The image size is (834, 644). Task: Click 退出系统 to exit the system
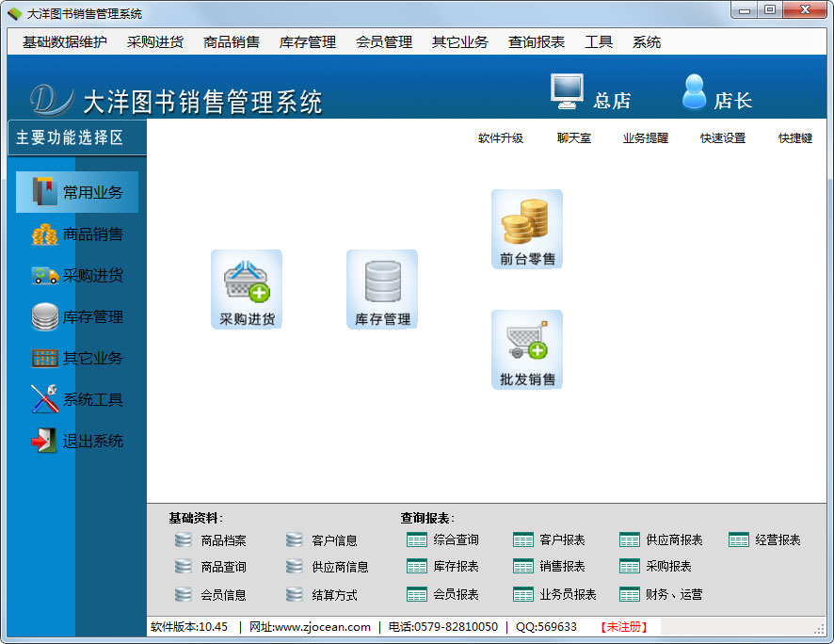pyautogui.click(x=77, y=441)
